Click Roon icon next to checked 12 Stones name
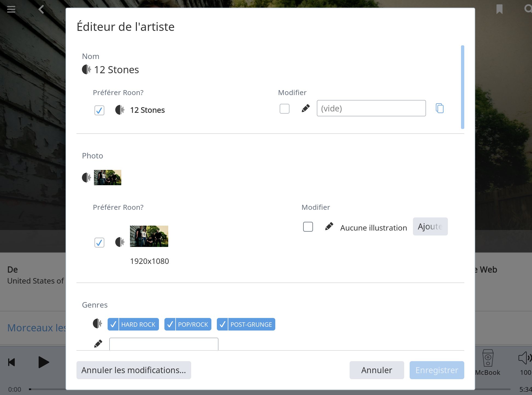Image resolution: width=532 pixels, height=395 pixels. [120, 110]
